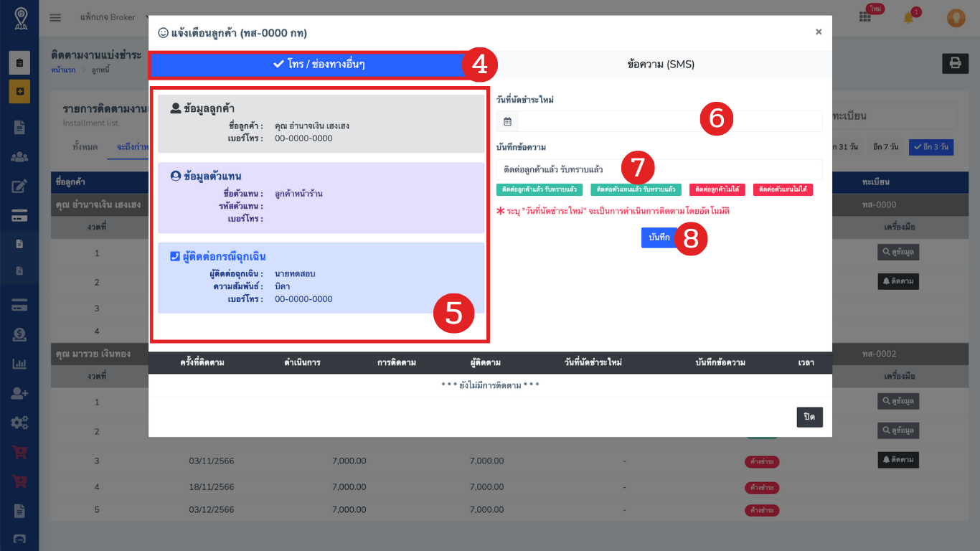This screenshot has height=551, width=980.
Task: Click the อีก 7 วัน filter button
Action: click(885, 147)
